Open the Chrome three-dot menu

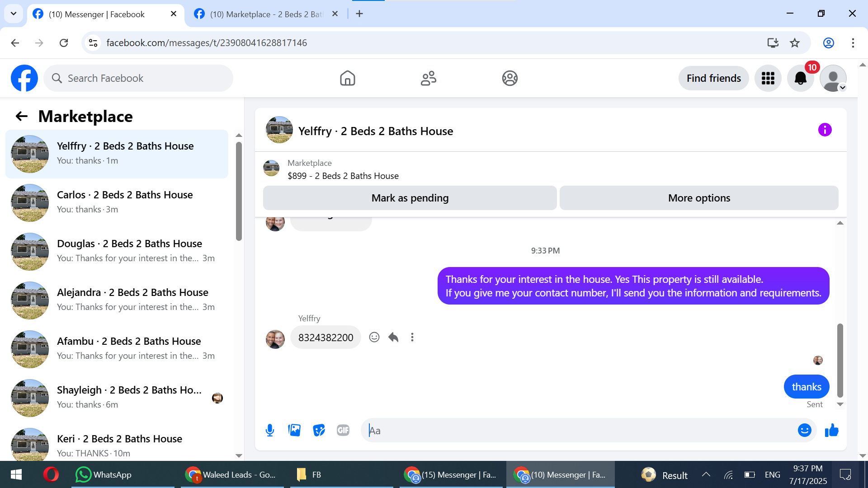click(853, 43)
